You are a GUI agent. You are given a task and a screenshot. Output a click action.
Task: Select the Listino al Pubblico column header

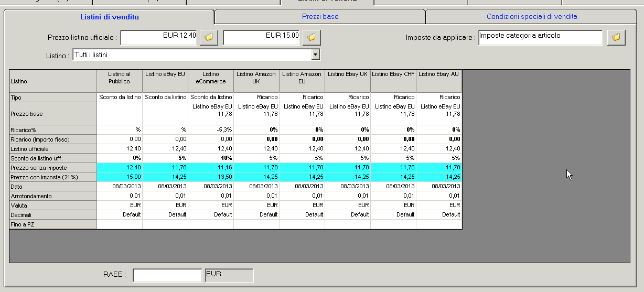[x=120, y=78]
